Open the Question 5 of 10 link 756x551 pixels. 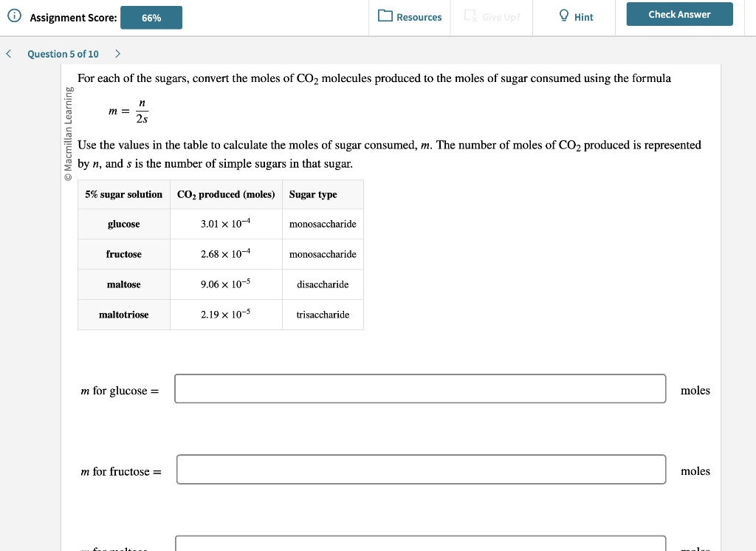pyautogui.click(x=63, y=54)
